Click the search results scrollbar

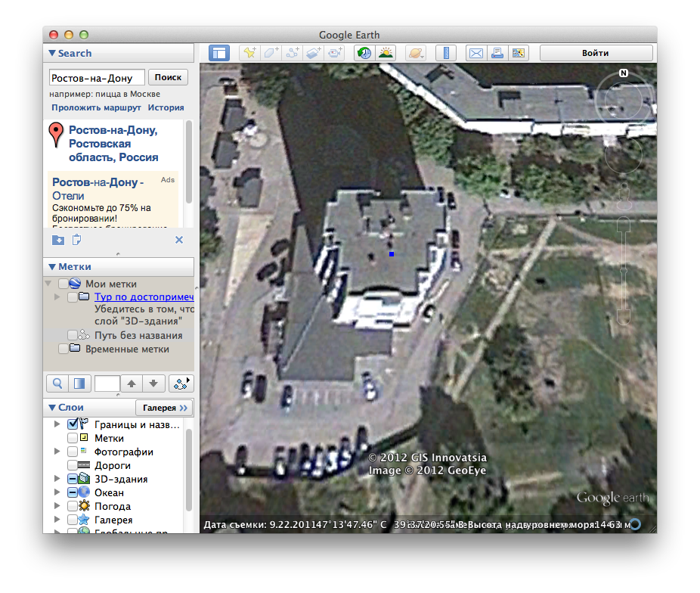189,163
